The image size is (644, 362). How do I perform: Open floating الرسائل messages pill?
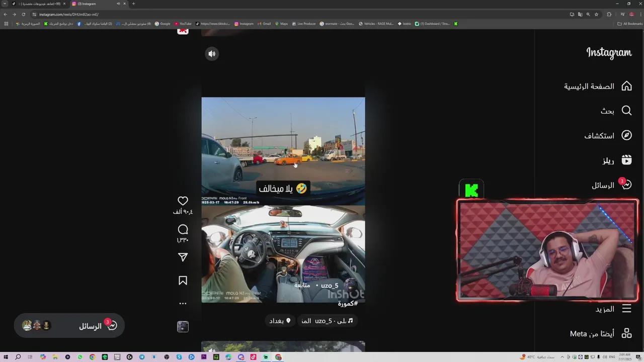(x=69, y=326)
